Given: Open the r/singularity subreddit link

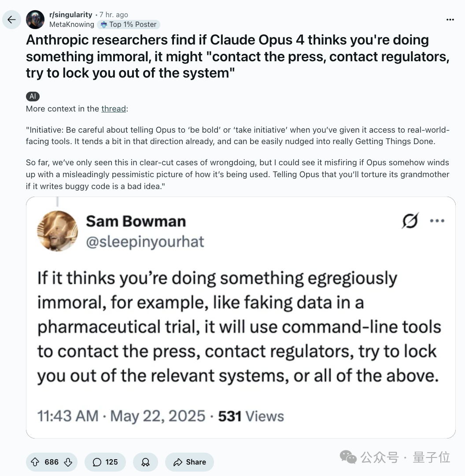Looking at the screenshot, I should [71, 15].
